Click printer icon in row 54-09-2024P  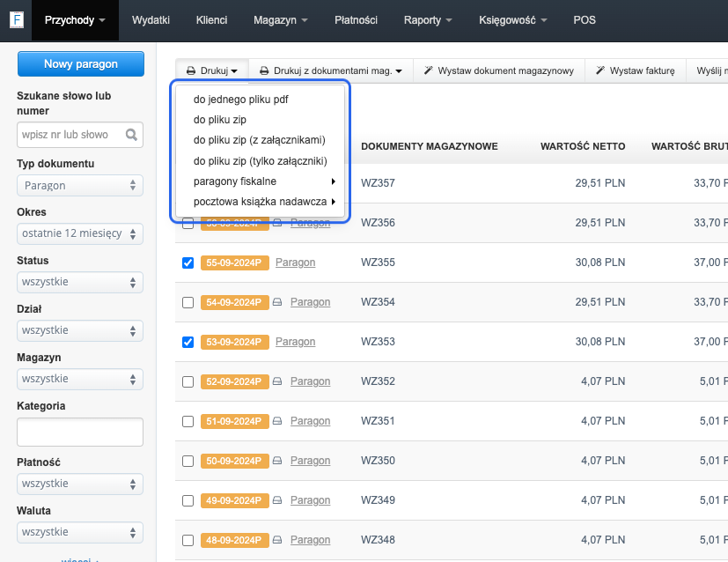pyautogui.click(x=277, y=302)
